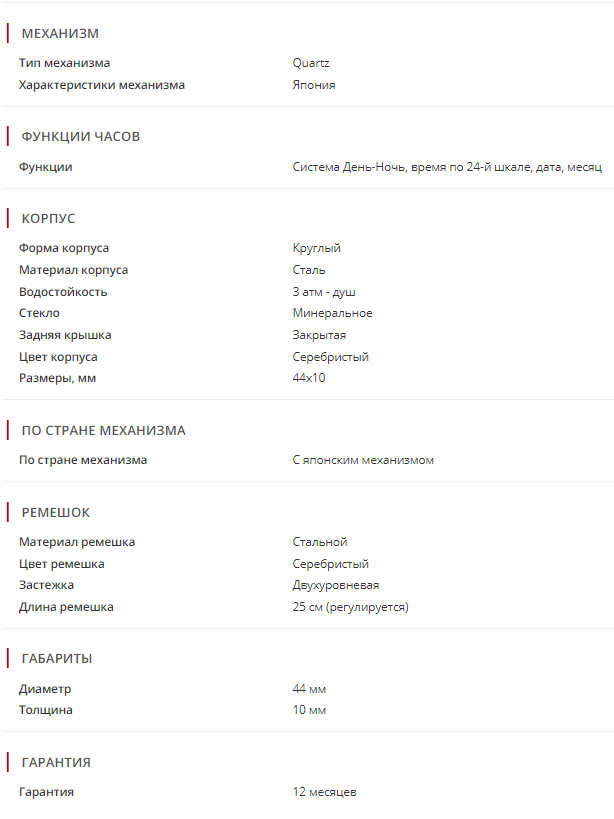Image resolution: width=614 pixels, height=819 pixels.
Task: Select the 10 мм thickness value
Action: coord(310,710)
